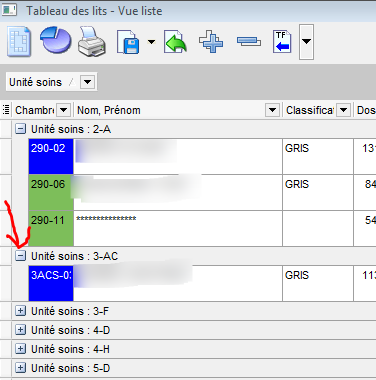Click the TF blue arrow icon

coord(282,42)
